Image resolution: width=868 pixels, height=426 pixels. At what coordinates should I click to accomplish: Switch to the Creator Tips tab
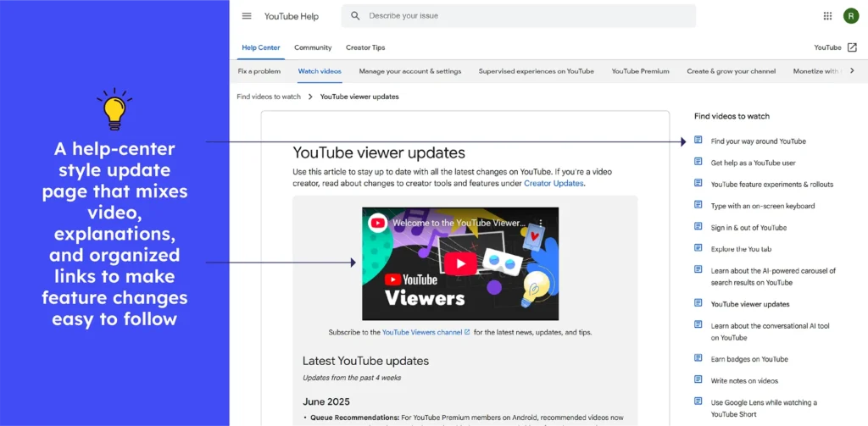(365, 47)
